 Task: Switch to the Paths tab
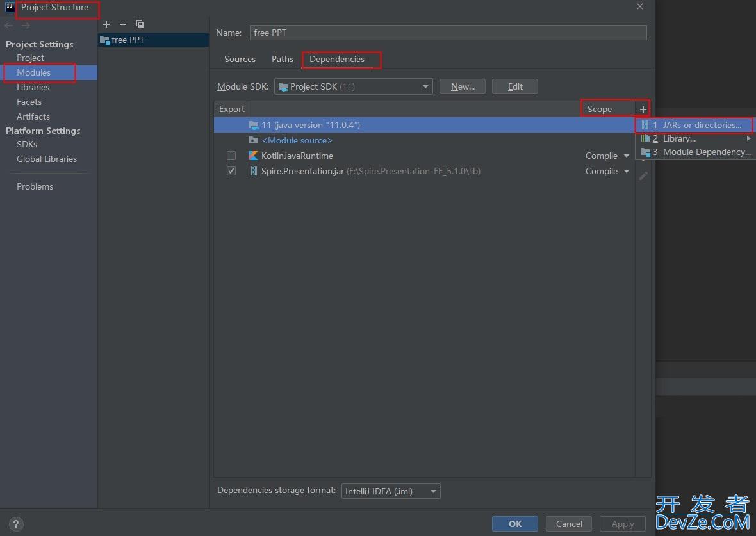(x=283, y=60)
